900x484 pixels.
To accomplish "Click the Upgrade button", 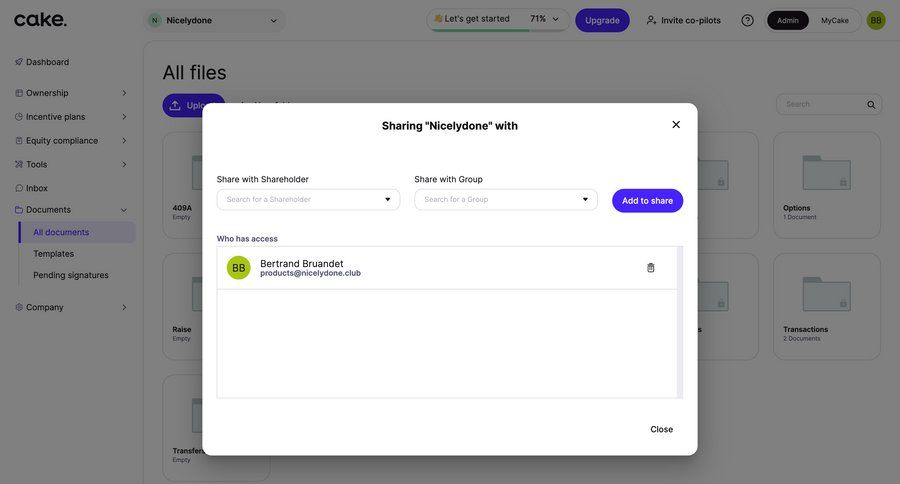I will (x=602, y=20).
